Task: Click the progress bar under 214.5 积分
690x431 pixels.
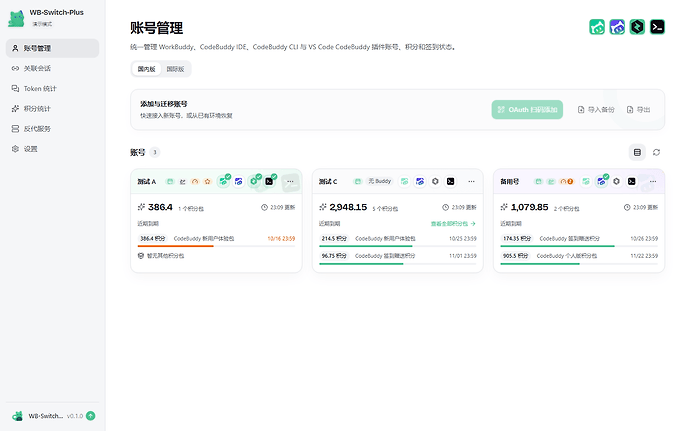Action: pyautogui.click(x=398, y=246)
